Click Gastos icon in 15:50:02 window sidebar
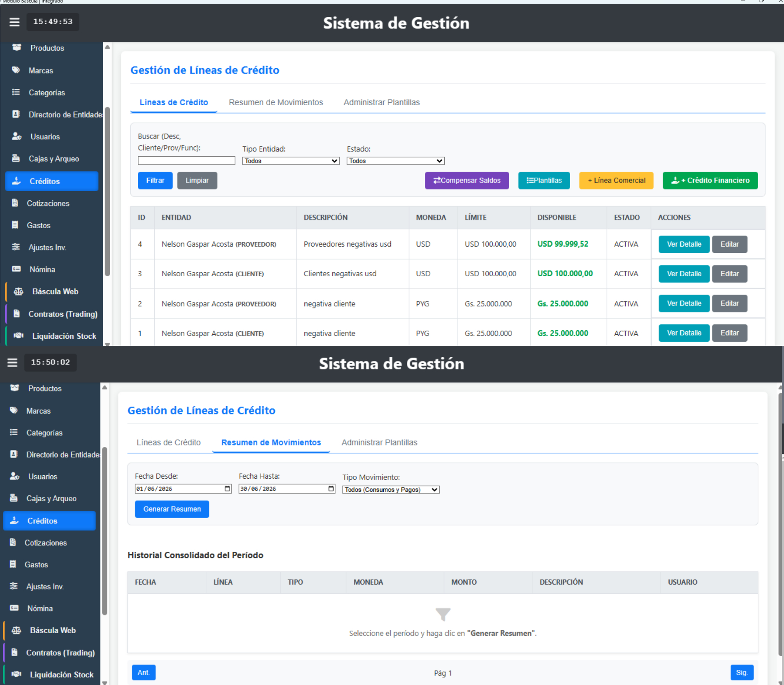This screenshot has height=685, width=784. (x=13, y=565)
